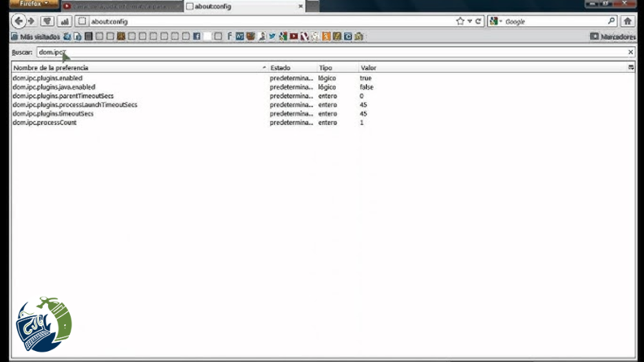The height and width of the screenshot is (362, 644).
Task: Click the last bookmark icon in toolbar
Action: coord(358,36)
